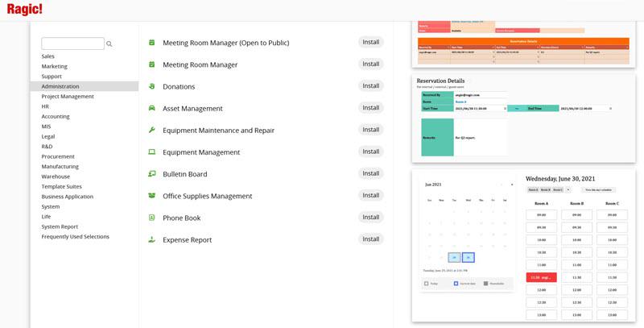Install the Expense Report template
The height and width of the screenshot is (328, 644).
371,239
